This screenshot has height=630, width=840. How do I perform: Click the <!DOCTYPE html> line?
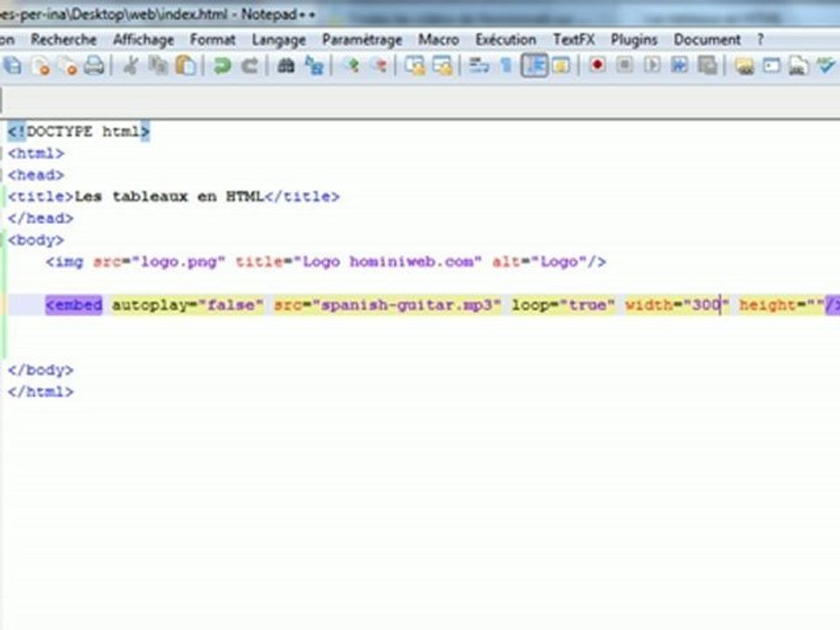79,131
